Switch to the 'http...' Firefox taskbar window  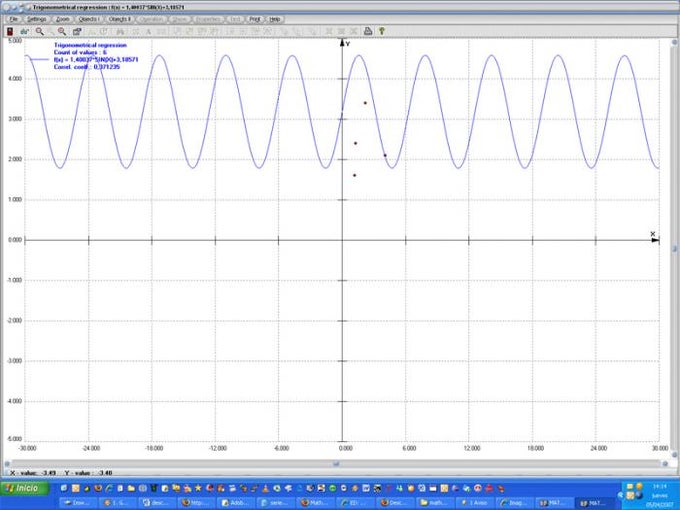pyautogui.click(x=196, y=503)
